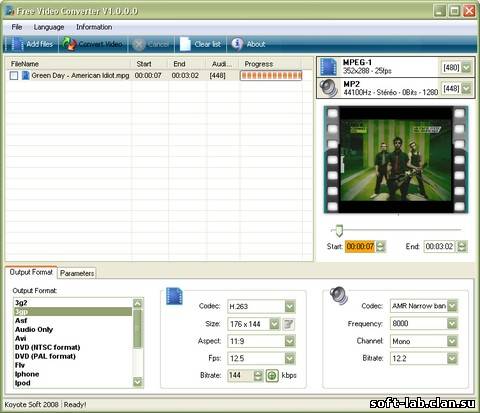Click the video Bitrate 144 input field
This screenshot has width=480, height=413.
(240, 376)
